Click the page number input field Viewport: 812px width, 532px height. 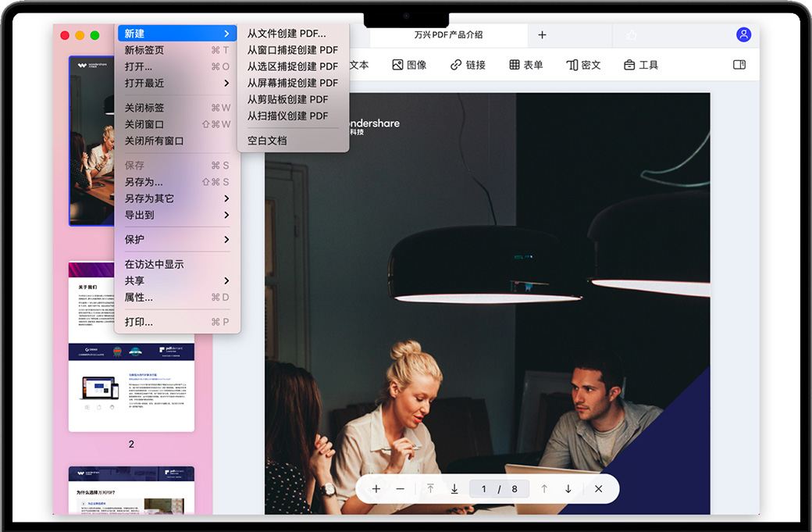tap(483, 489)
